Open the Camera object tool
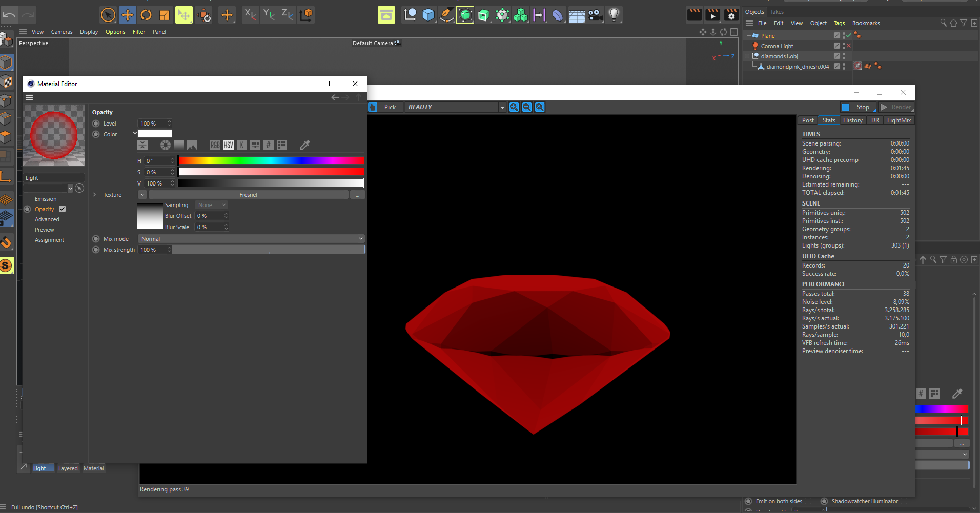Viewport: 980px width, 513px height. click(x=595, y=15)
